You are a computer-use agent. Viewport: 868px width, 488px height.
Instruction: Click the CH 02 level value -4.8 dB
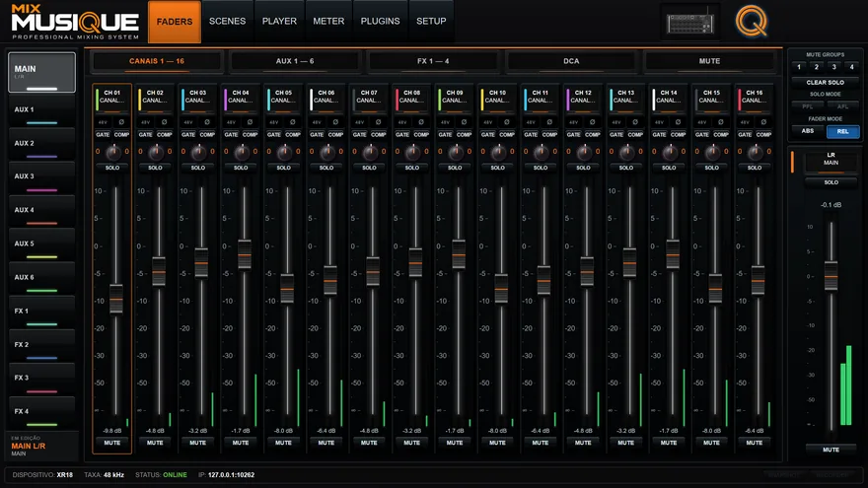(155, 431)
